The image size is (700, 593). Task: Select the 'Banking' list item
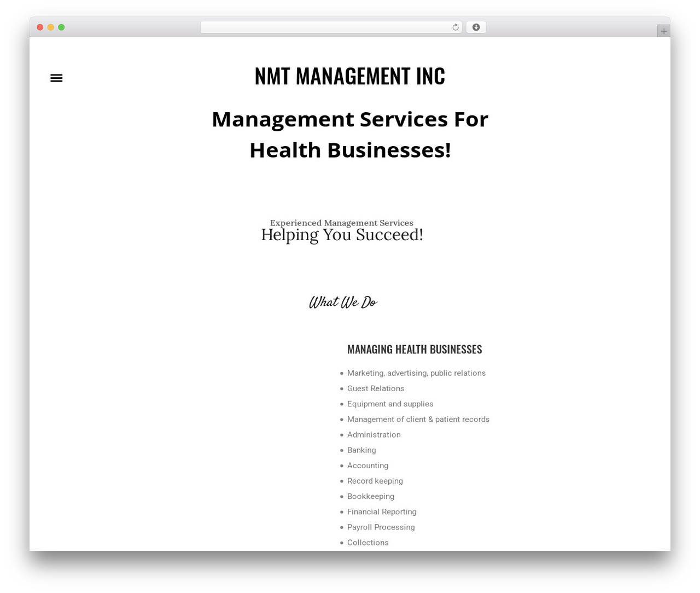(x=361, y=450)
